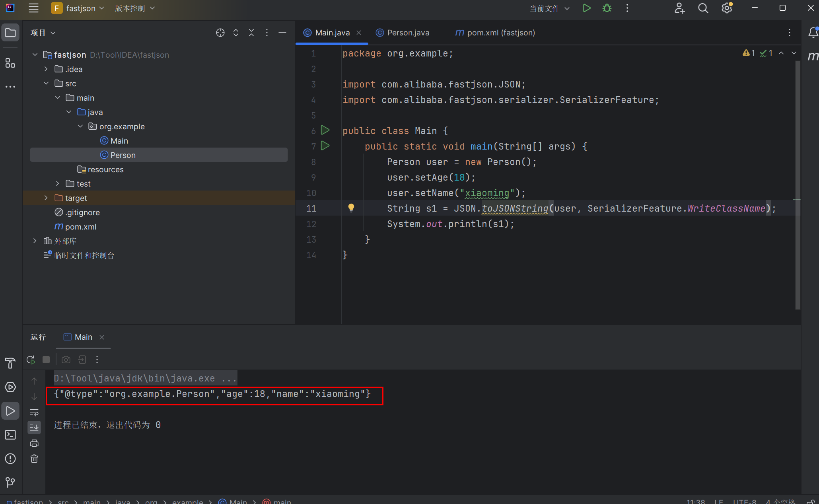Open run toolbar more options

(x=97, y=360)
